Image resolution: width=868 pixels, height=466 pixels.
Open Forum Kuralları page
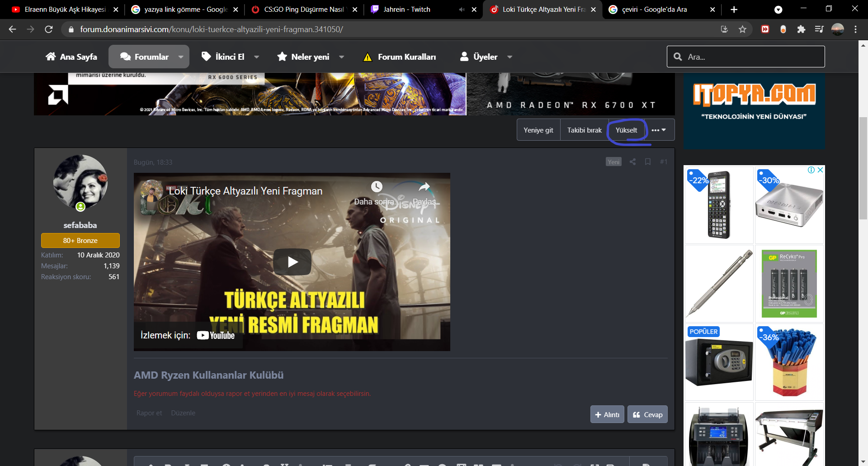[400, 57]
